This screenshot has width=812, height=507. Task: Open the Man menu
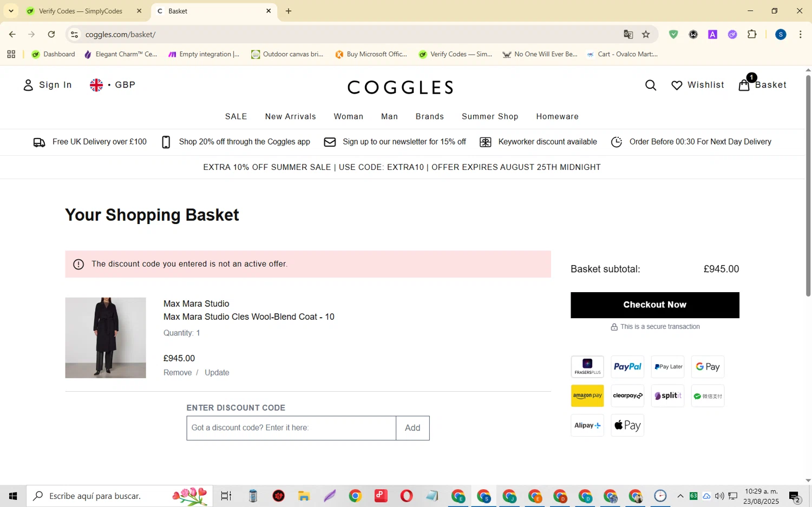pyautogui.click(x=389, y=116)
